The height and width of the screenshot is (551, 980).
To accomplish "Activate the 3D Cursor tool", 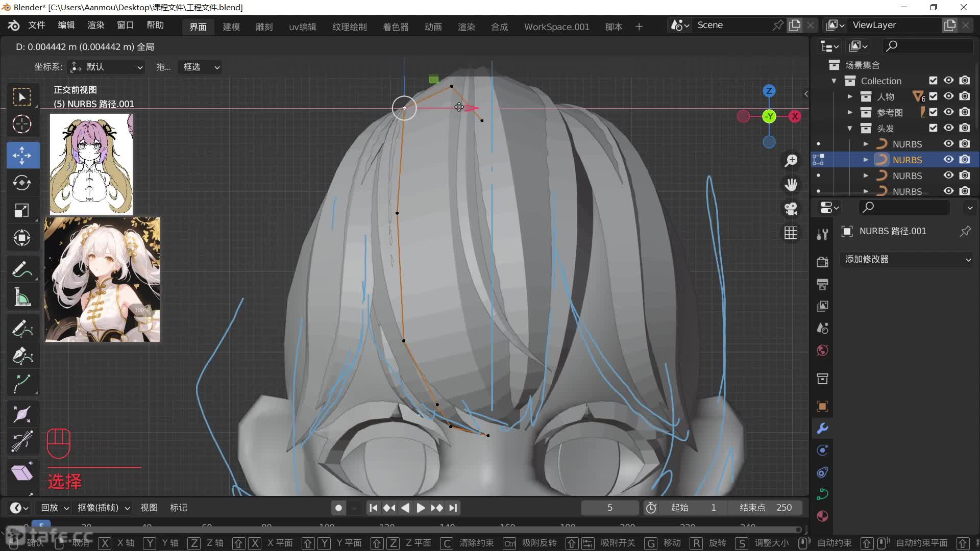I will (x=22, y=124).
